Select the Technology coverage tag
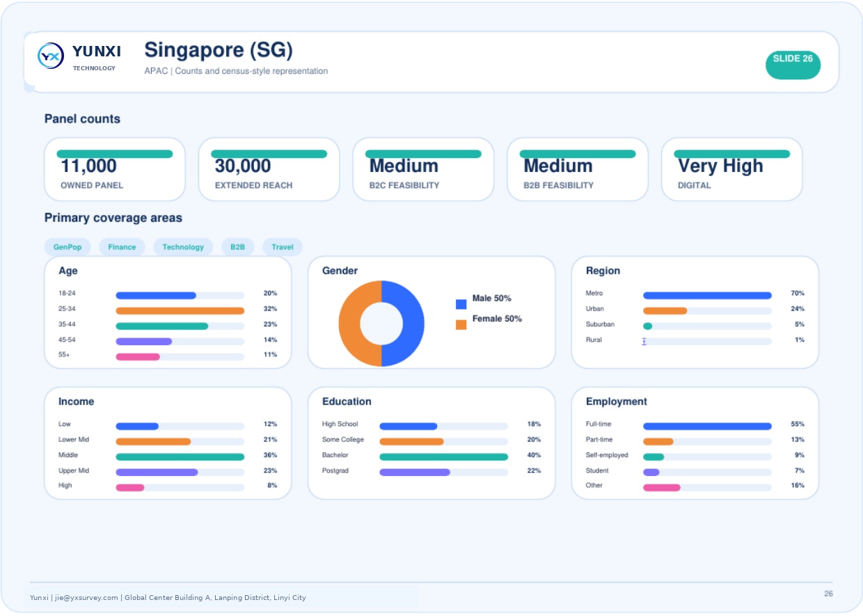The height and width of the screenshot is (616, 863). [183, 247]
